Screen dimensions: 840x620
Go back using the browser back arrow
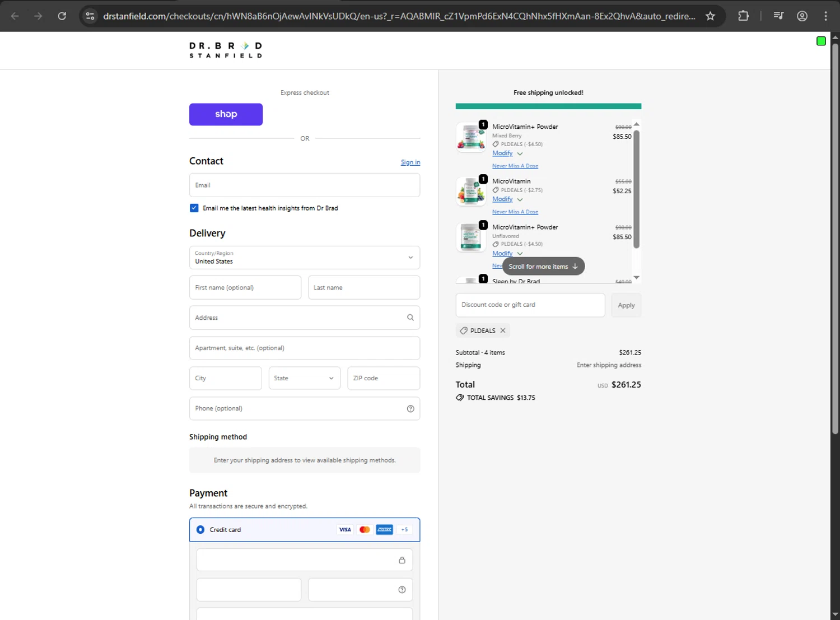15,16
